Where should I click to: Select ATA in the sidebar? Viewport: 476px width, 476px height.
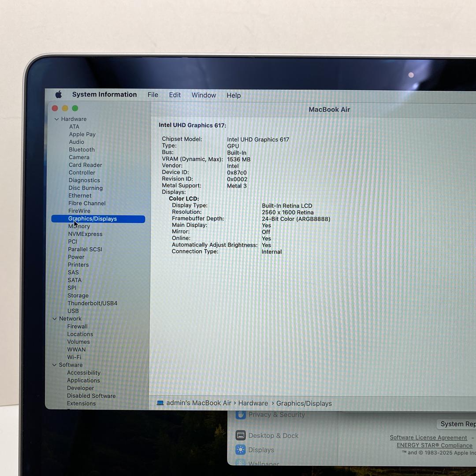coord(74,126)
